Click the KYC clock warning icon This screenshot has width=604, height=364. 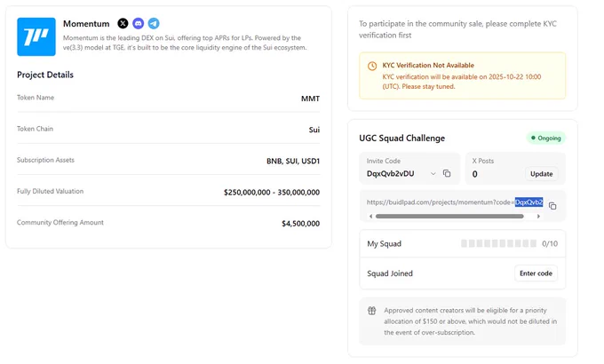coord(372,66)
